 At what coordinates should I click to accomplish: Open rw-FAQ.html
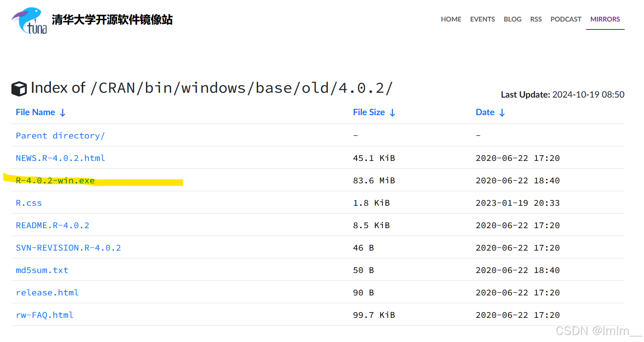point(44,315)
